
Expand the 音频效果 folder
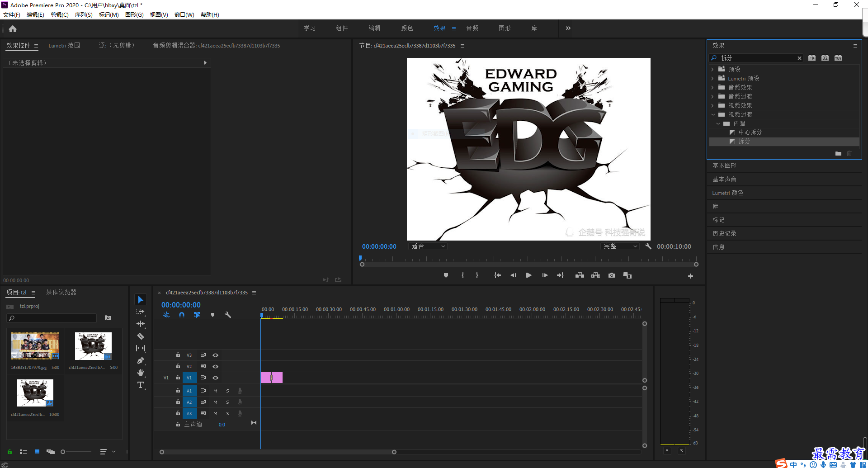click(x=712, y=87)
